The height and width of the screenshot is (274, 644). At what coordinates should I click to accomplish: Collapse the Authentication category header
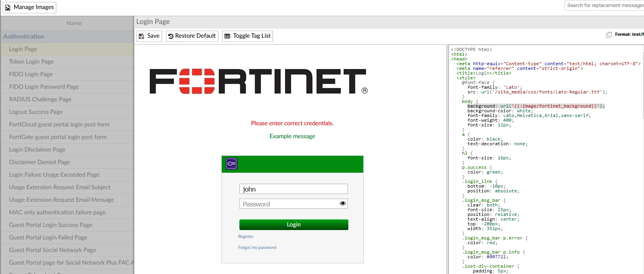pyautogui.click(x=67, y=37)
